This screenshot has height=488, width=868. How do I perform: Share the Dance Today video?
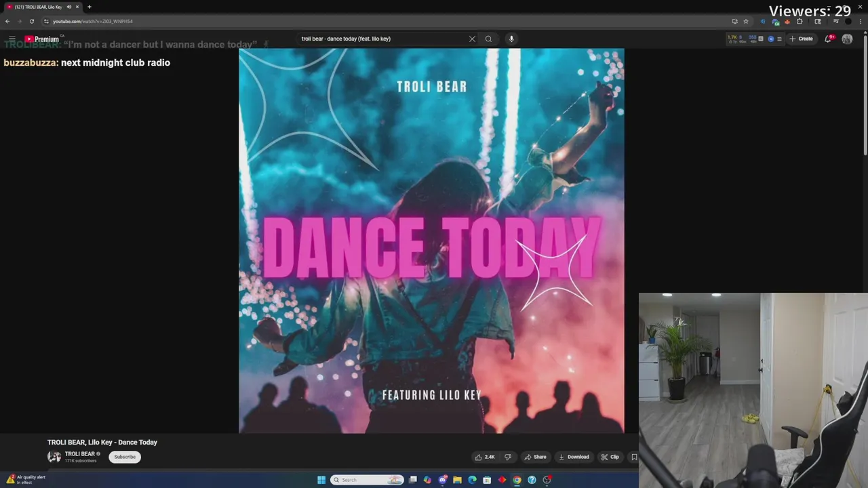pos(535,457)
